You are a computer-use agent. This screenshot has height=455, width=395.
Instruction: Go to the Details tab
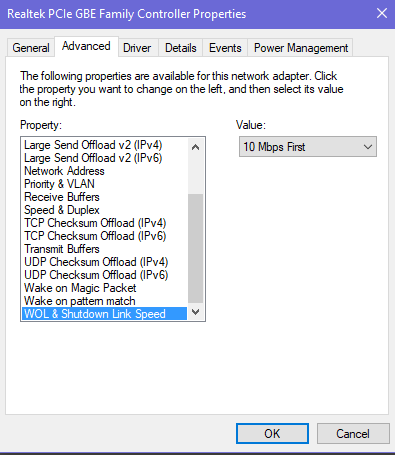pyautogui.click(x=181, y=48)
